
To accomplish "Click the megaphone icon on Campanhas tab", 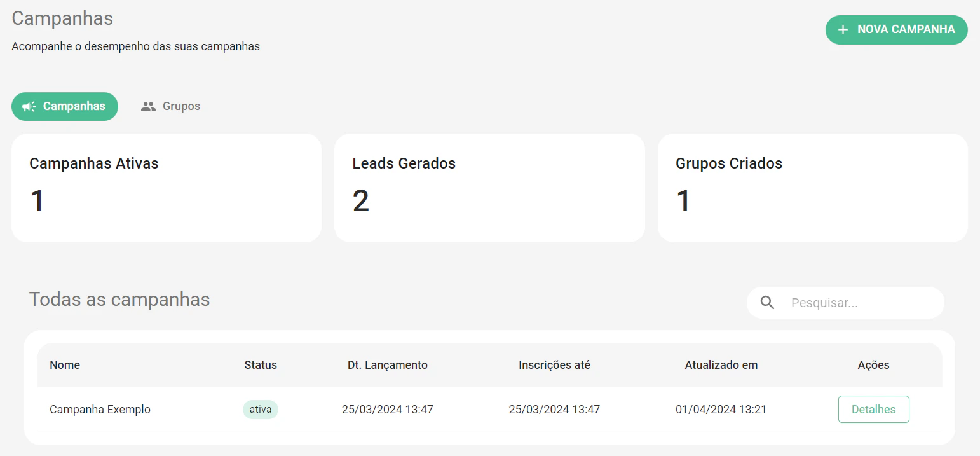I will pos(29,106).
